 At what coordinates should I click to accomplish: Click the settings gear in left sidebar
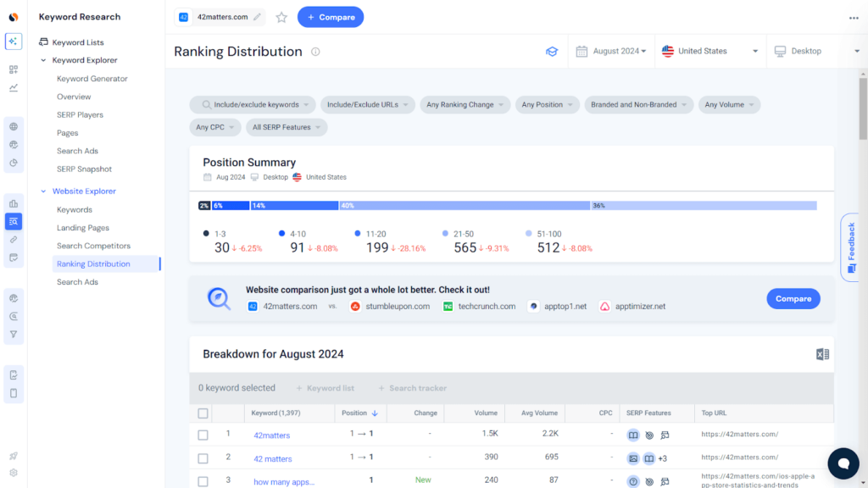point(14,473)
